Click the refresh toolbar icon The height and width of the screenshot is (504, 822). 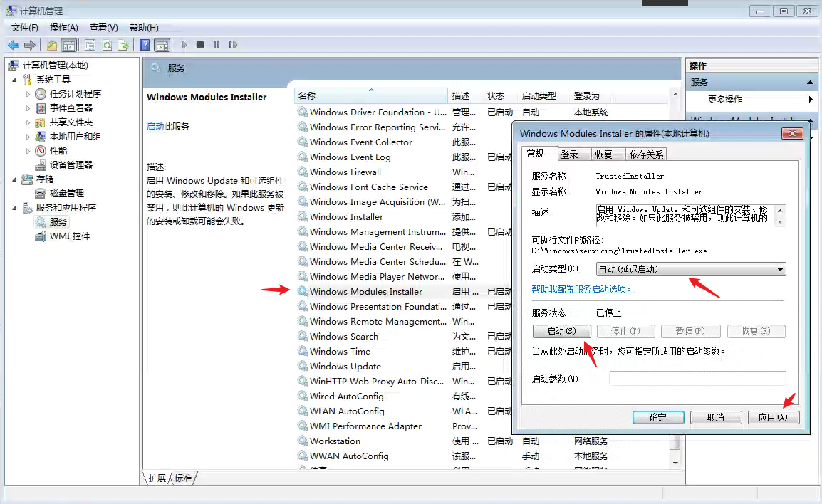107,45
